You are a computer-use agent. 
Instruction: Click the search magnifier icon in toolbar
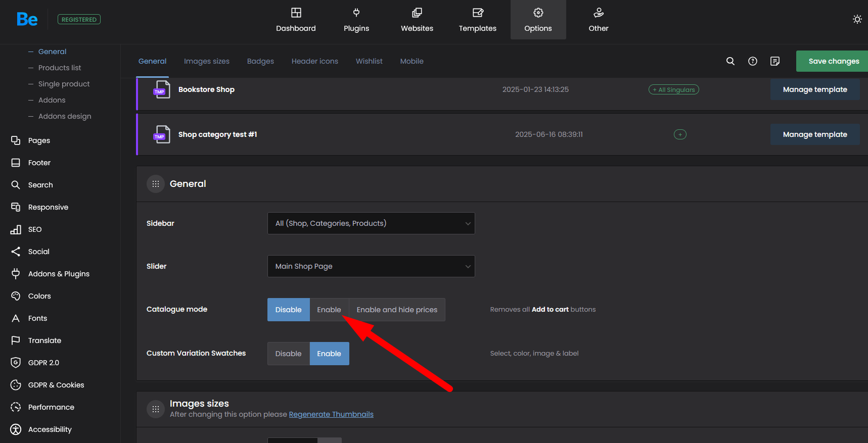[x=730, y=61]
